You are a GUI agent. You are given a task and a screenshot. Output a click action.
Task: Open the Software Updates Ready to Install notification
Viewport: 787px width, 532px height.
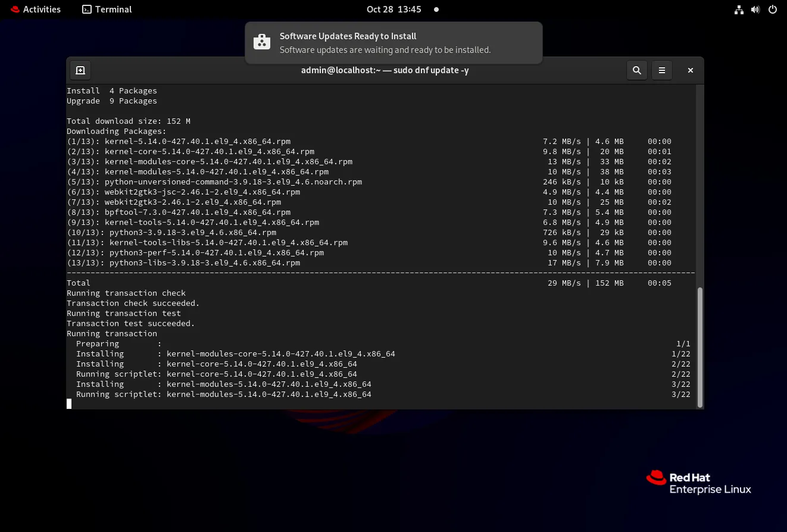[x=393, y=43]
